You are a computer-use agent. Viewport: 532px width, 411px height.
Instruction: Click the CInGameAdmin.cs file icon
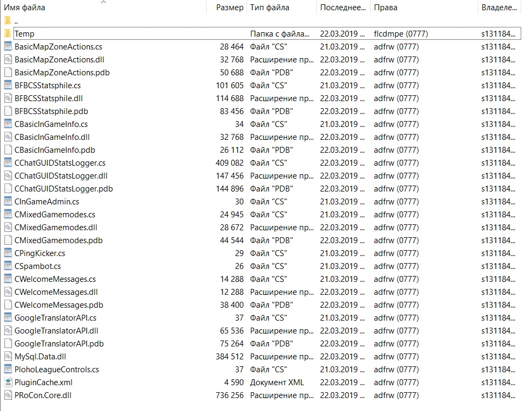click(x=8, y=202)
